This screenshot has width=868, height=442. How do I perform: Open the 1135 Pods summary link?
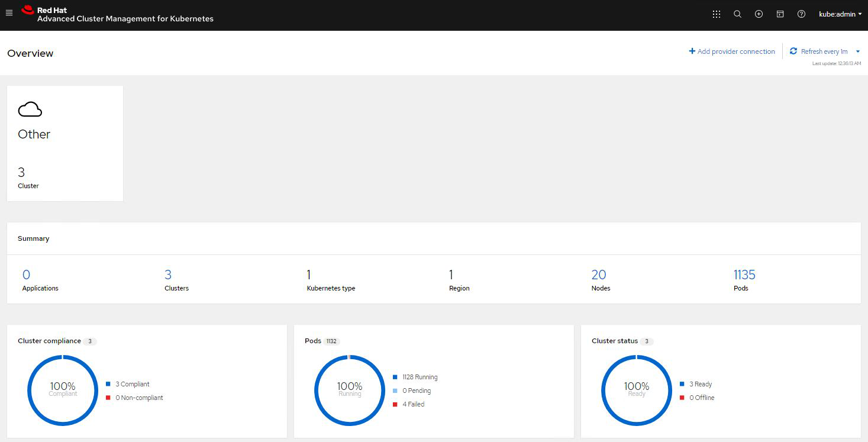pyautogui.click(x=744, y=275)
